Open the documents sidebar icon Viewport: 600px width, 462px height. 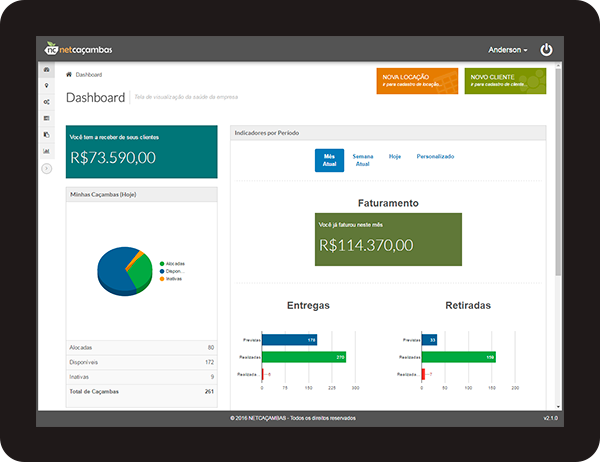pyautogui.click(x=46, y=135)
